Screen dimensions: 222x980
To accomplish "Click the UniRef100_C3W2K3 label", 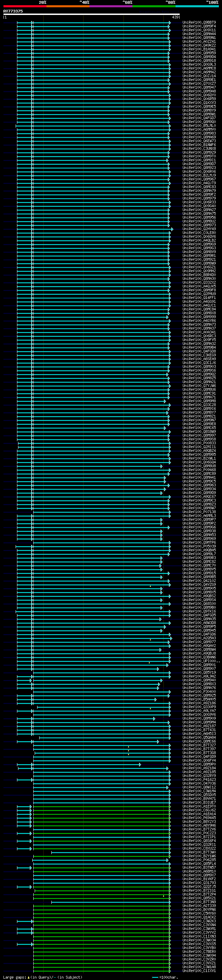I will [199, 921].
